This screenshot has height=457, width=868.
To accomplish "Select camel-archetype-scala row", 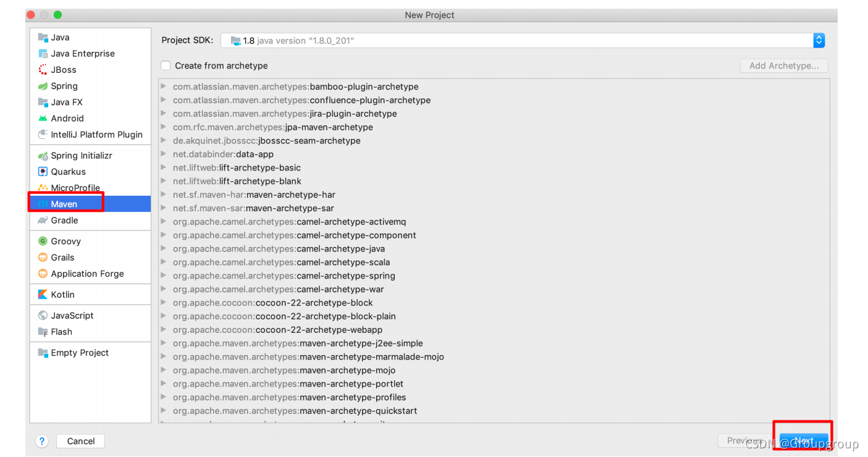I will pyautogui.click(x=494, y=262).
